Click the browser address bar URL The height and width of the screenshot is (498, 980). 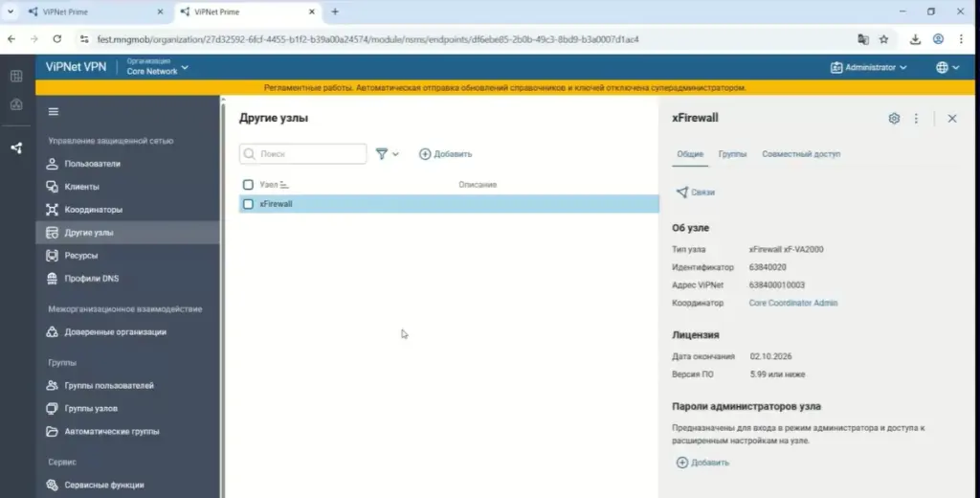[x=368, y=39]
